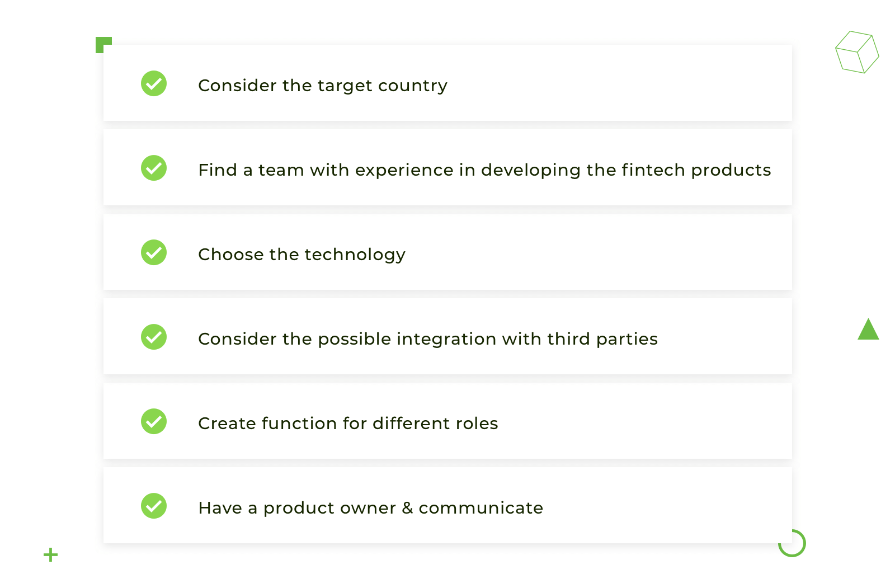
Task: Click blank area of the different roles card
Action: click(643, 421)
